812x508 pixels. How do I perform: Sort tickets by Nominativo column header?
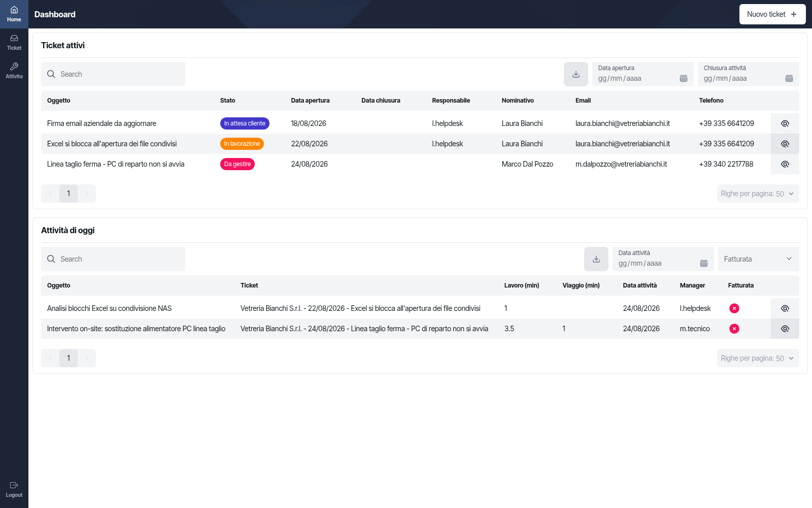pyautogui.click(x=518, y=101)
